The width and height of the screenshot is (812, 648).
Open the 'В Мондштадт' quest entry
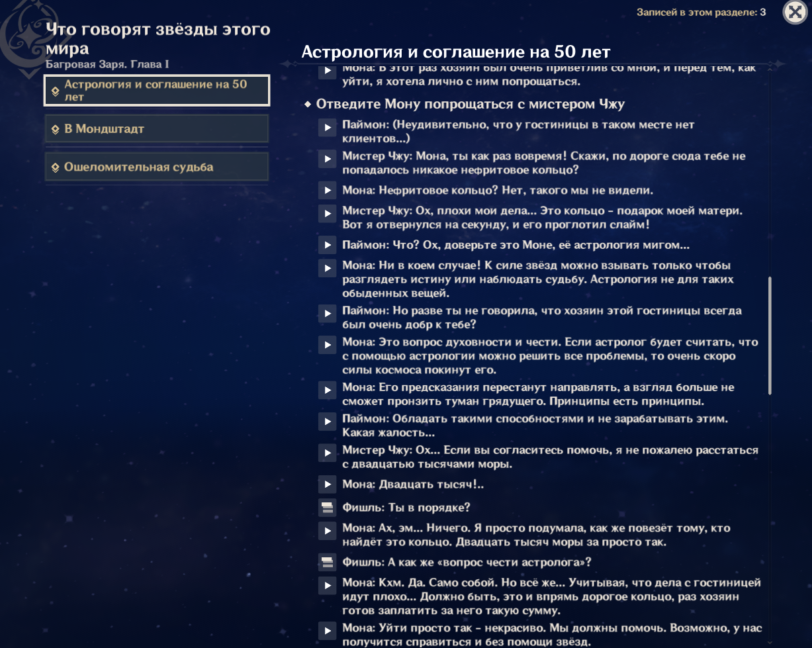[x=157, y=128]
